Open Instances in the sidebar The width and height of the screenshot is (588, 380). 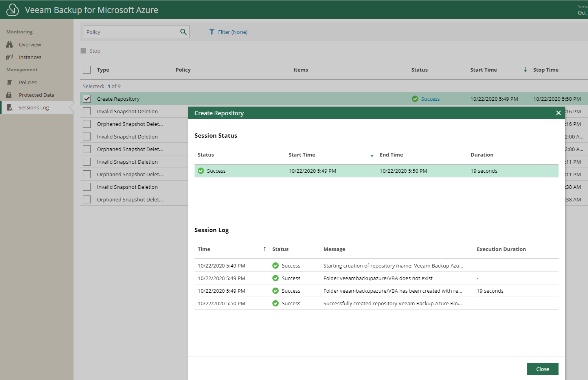(x=30, y=57)
